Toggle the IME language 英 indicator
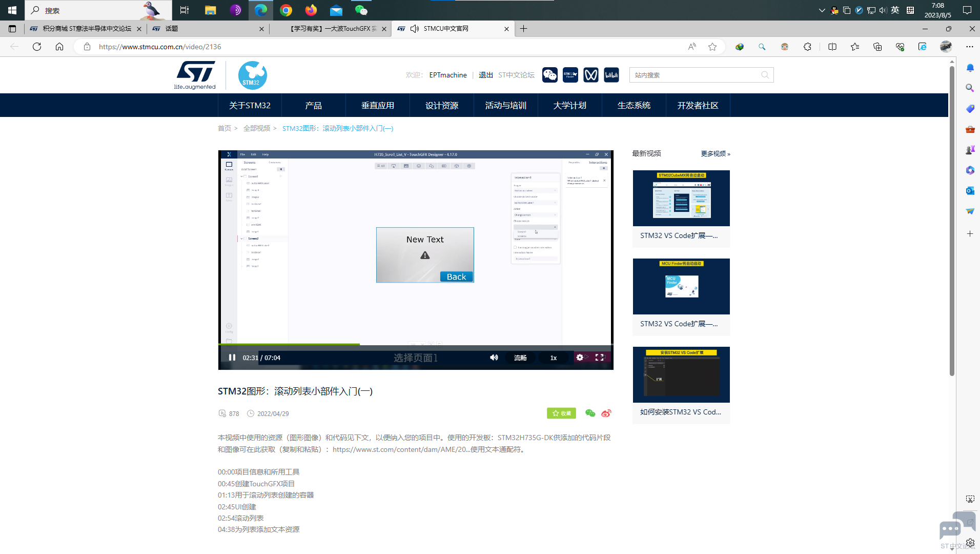The image size is (980, 554). point(895,10)
